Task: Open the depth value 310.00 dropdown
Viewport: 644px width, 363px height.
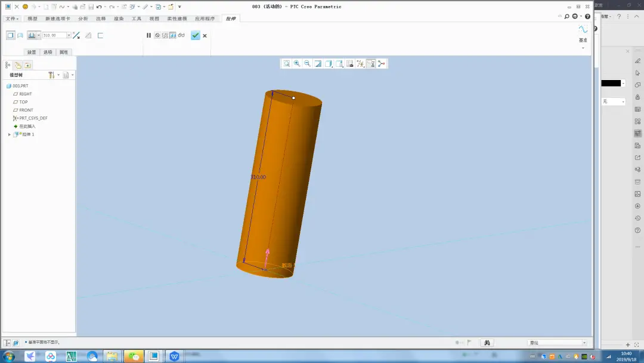Action: (x=69, y=35)
